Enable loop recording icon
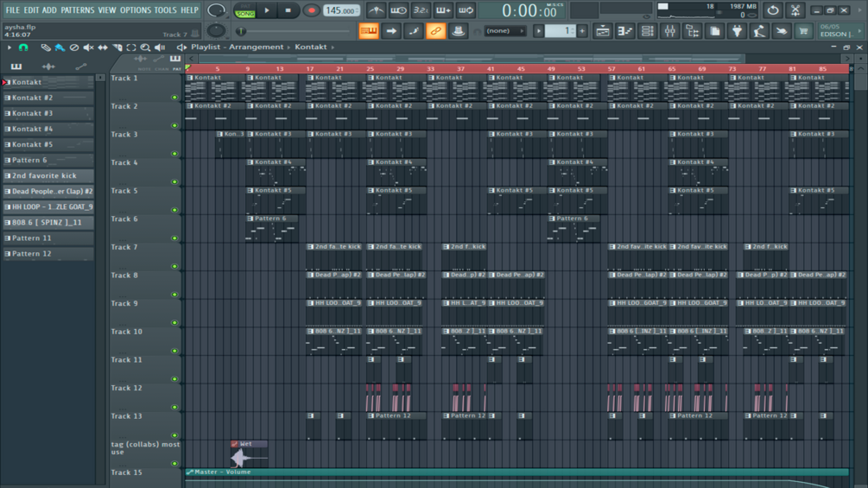The height and width of the screenshot is (488, 868). (x=466, y=10)
